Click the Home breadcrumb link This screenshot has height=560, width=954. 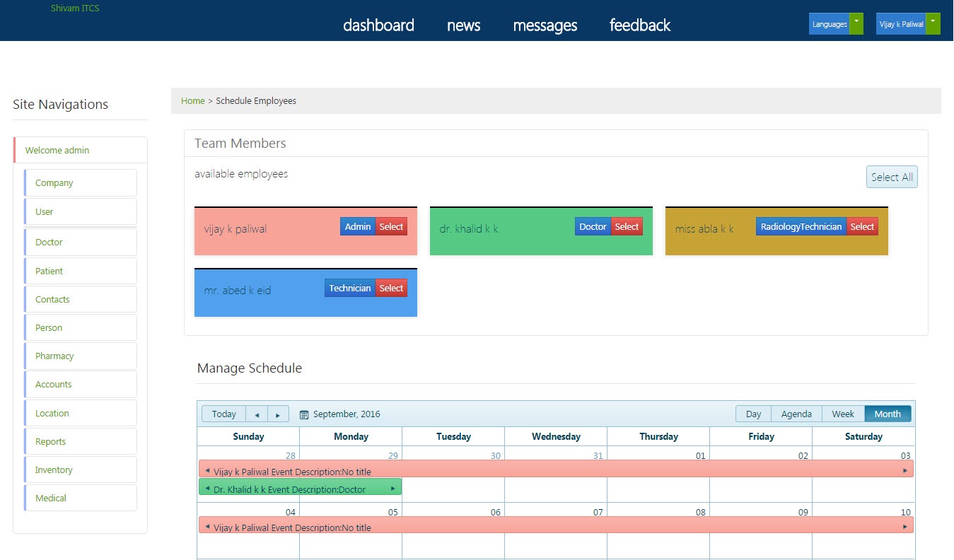pos(193,101)
